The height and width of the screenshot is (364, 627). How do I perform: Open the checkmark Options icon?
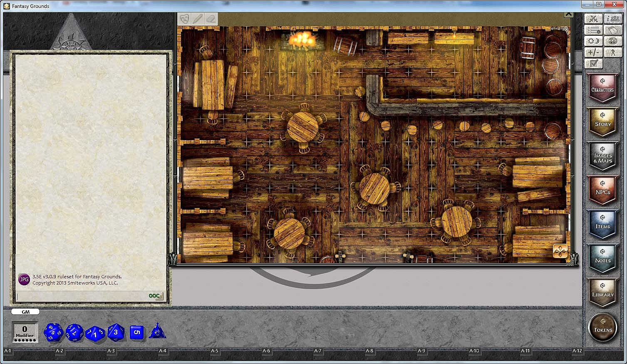(x=593, y=64)
